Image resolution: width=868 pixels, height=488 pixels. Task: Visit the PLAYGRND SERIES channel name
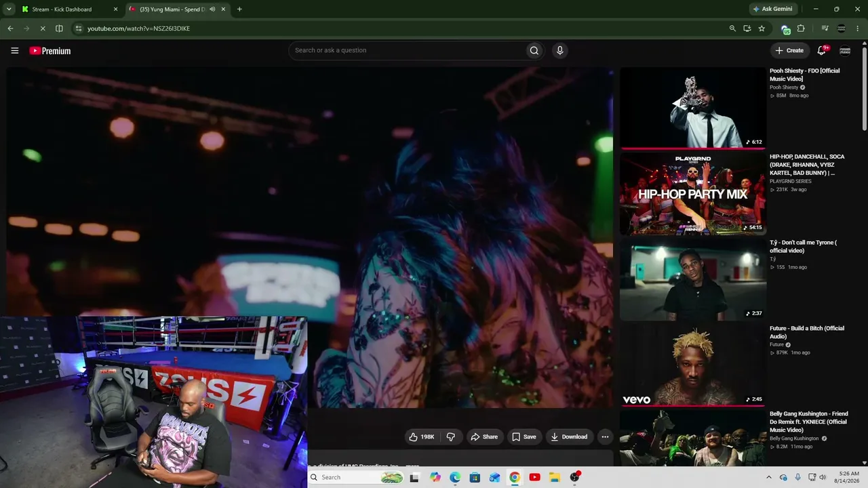791,182
